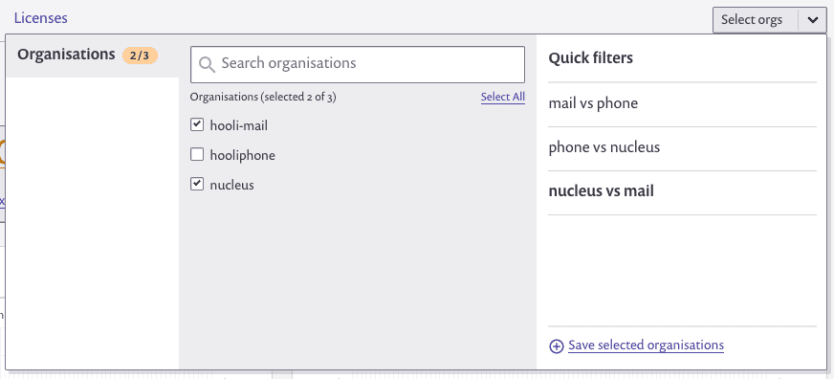834x379 pixels.
Task: Uncheck the hooli-mail checkbox
Action: point(197,125)
